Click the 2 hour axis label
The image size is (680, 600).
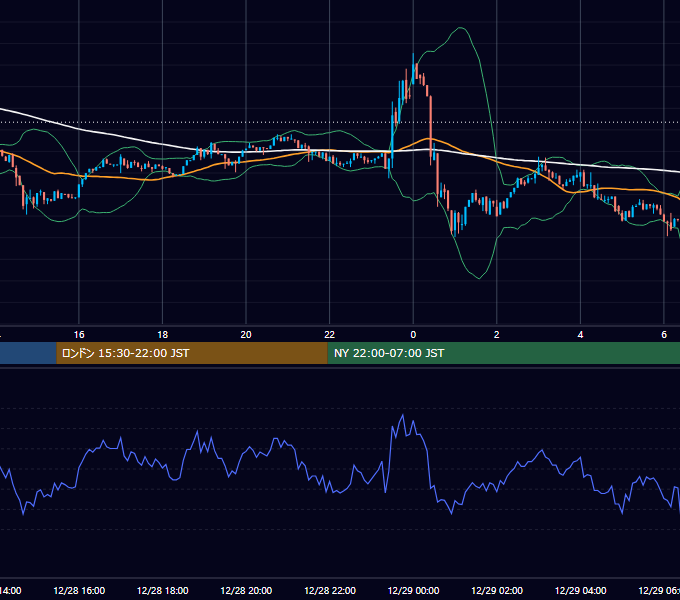497,335
